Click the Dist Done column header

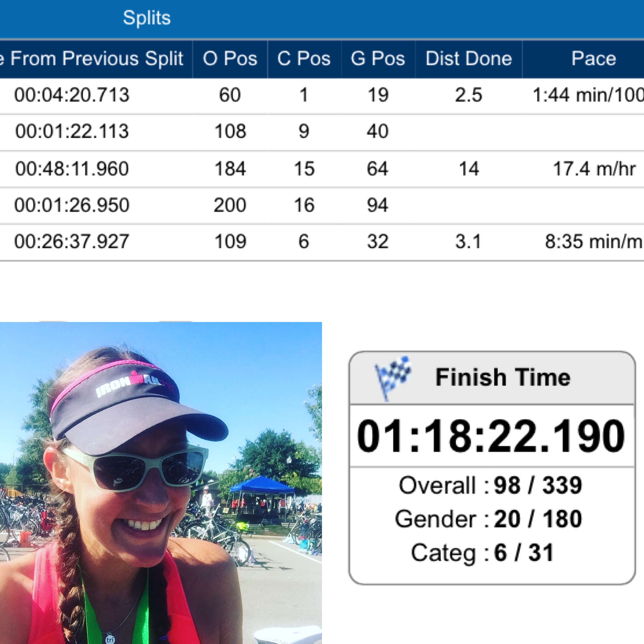click(468, 59)
